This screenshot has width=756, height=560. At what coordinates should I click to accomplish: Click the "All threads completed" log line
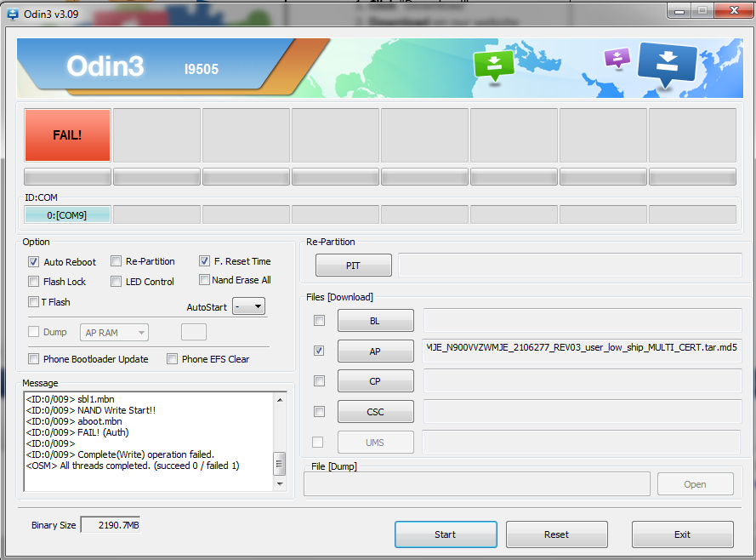point(132,466)
